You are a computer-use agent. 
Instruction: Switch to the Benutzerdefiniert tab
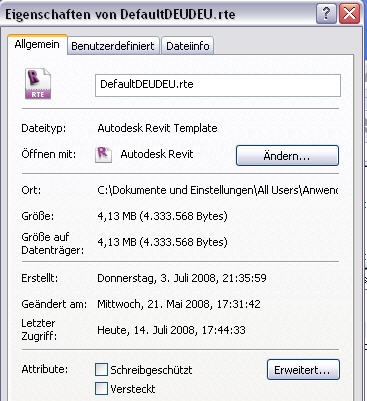coord(113,46)
